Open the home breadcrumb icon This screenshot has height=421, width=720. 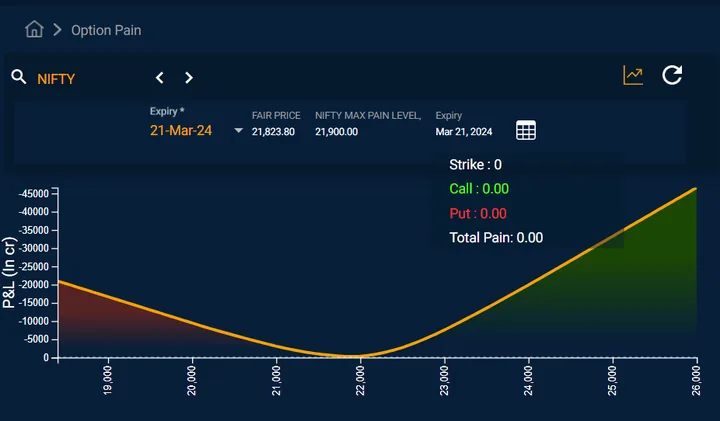click(x=34, y=29)
